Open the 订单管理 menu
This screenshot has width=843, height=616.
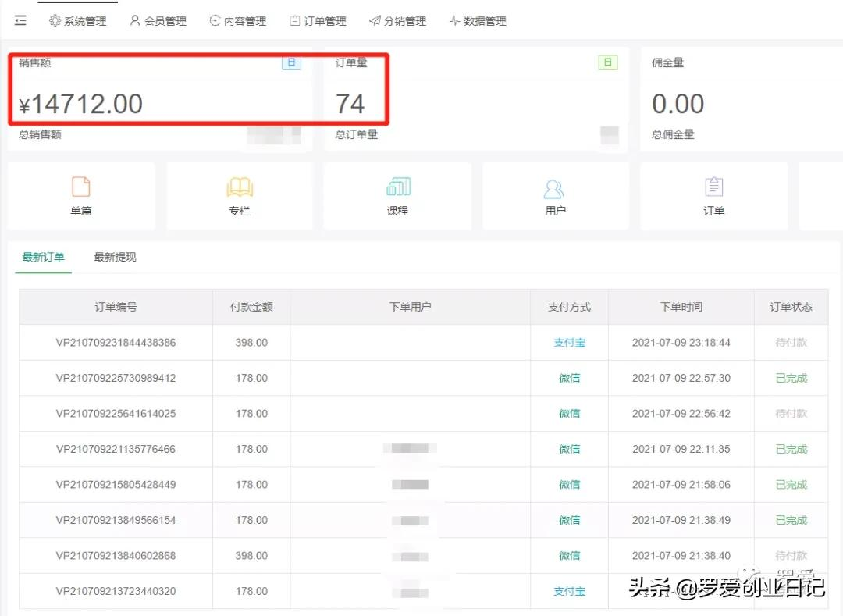point(318,21)
